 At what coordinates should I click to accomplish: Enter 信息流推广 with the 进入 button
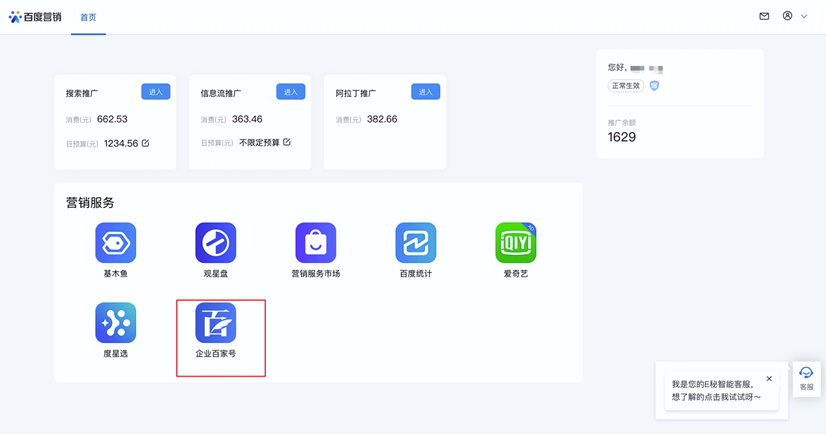pos(291,92)
